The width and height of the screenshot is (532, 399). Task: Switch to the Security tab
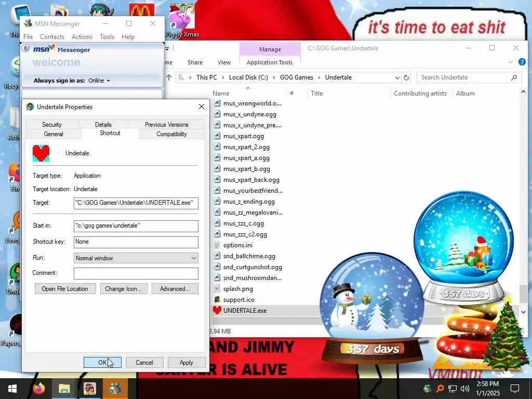(52, 125)
